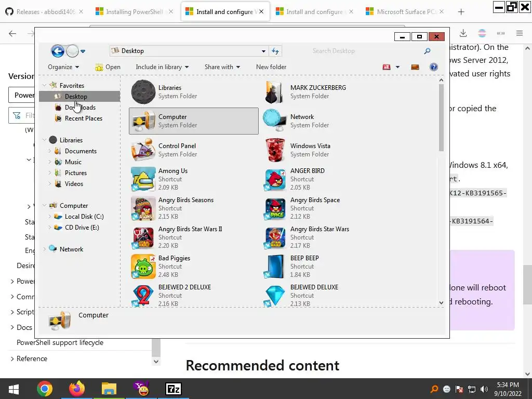The height and width of the screenshot is (399, 532).
Task: Click the Windows Start button
Action: (x=13, y=389)
